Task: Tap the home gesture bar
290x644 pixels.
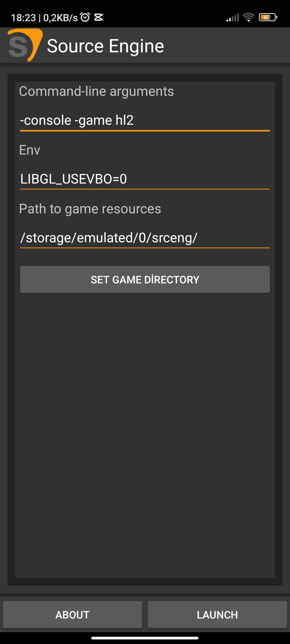Action: (145, 638)
